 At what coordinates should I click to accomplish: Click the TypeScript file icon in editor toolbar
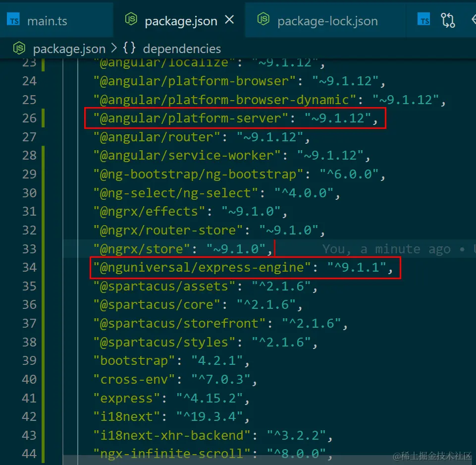(423, 19)
